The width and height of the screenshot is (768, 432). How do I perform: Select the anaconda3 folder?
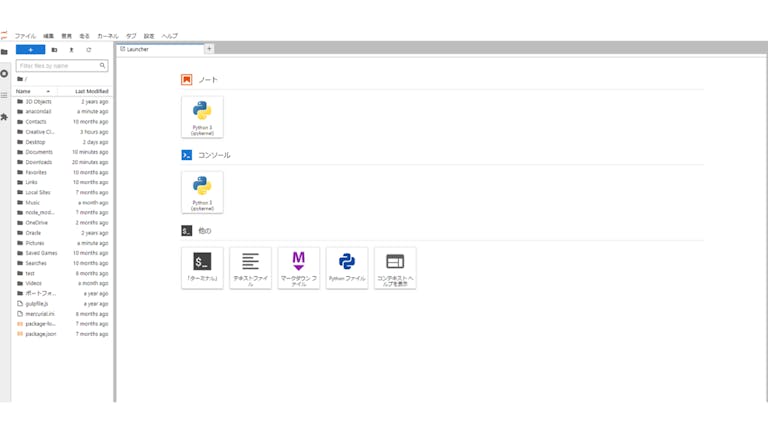coord(62,112)
